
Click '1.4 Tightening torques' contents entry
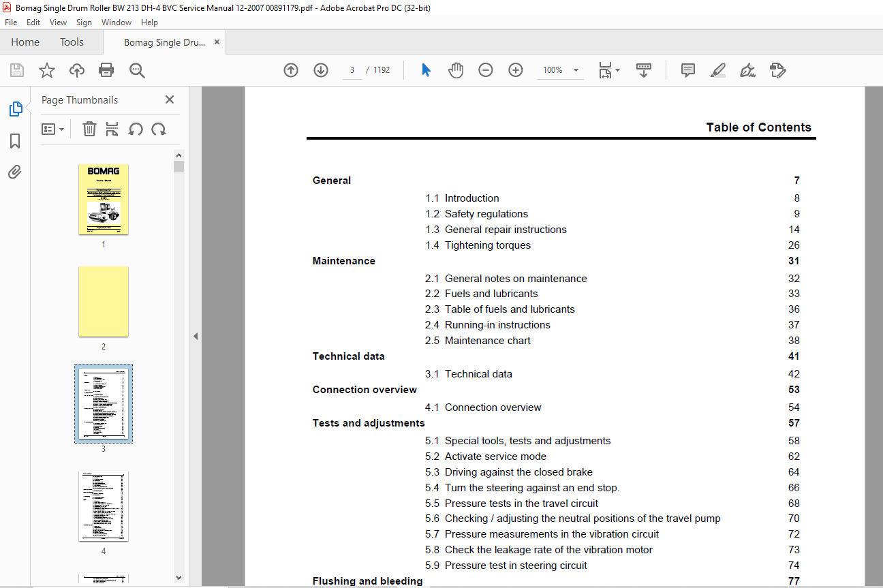coord(478,245)
